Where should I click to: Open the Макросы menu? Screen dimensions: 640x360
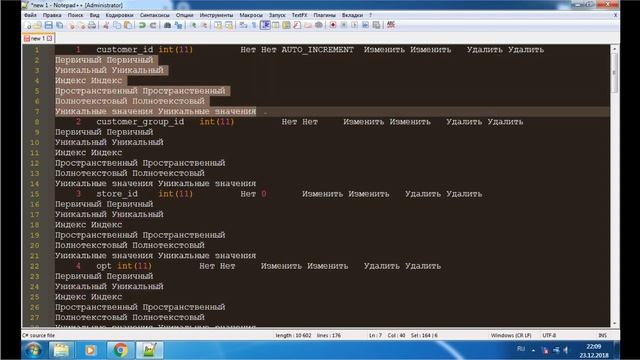tap(251, 15)
